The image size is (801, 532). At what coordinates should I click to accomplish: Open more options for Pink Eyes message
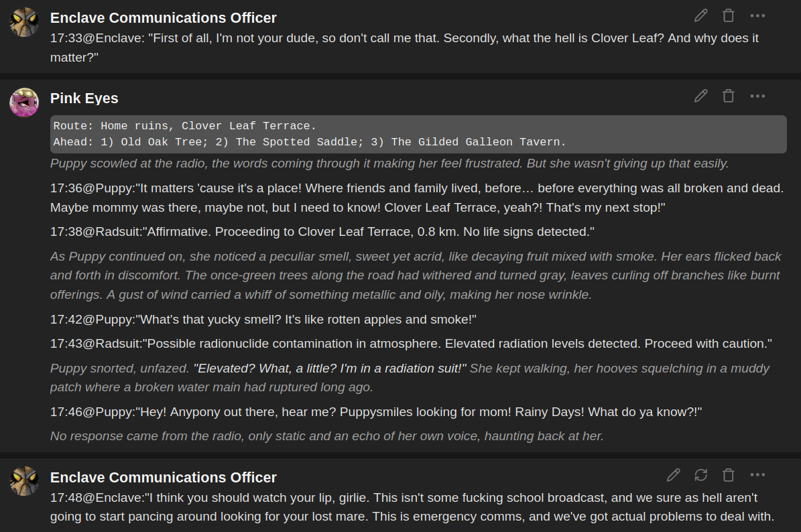[x=757, y=96]
